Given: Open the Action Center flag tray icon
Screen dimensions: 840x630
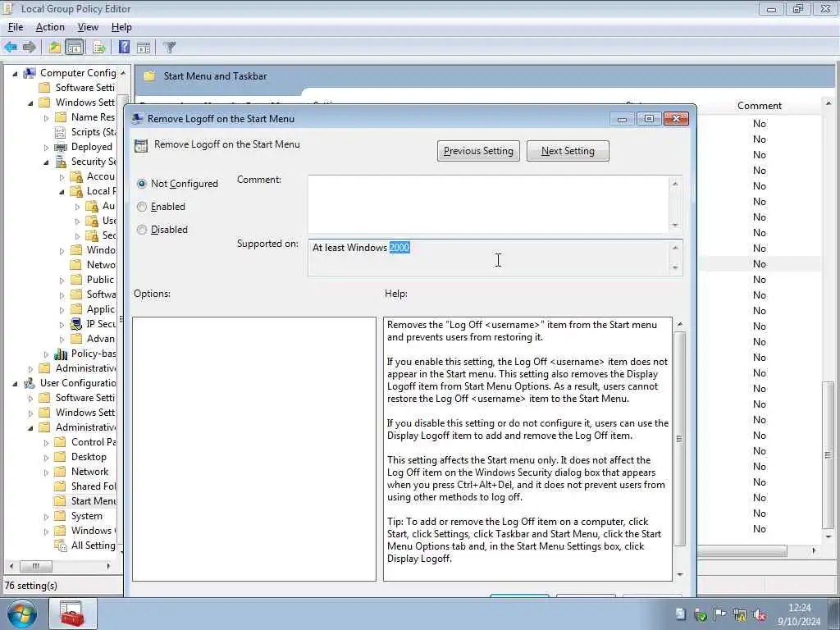Looking at the screenshot, I should [x=720, y=614].
